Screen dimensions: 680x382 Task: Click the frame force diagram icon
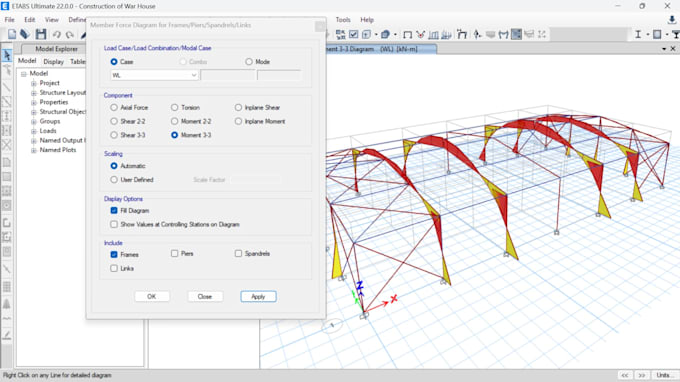point(433,34)
